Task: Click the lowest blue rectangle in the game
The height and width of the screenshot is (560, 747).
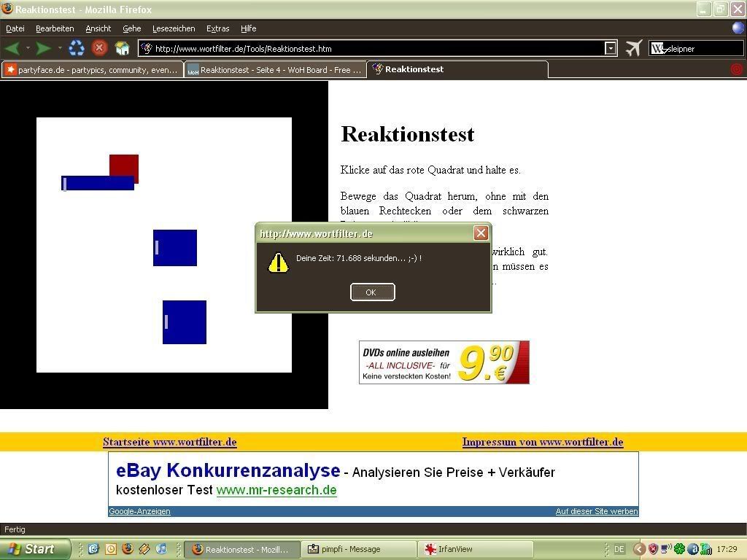Action: coord(185,322)
